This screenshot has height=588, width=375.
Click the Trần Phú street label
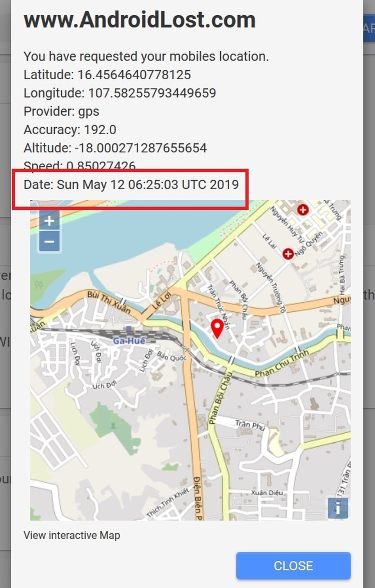pos(250,425)
